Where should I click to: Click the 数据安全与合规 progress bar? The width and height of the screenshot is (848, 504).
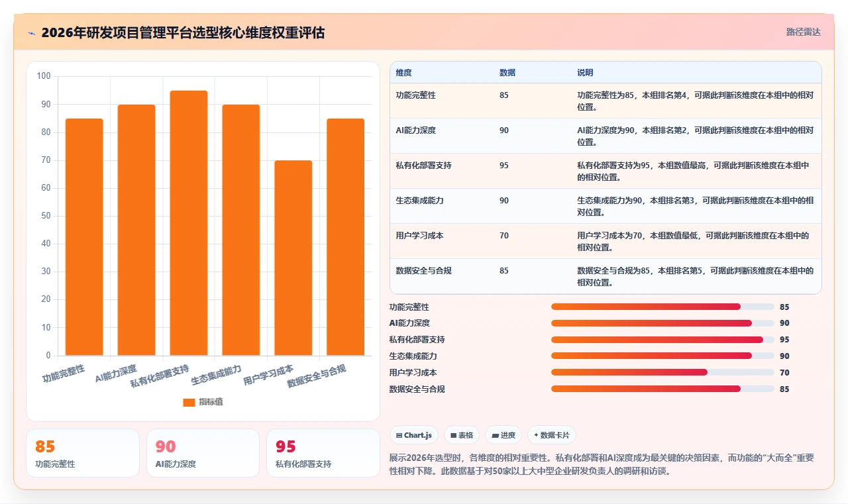point(662,389)
